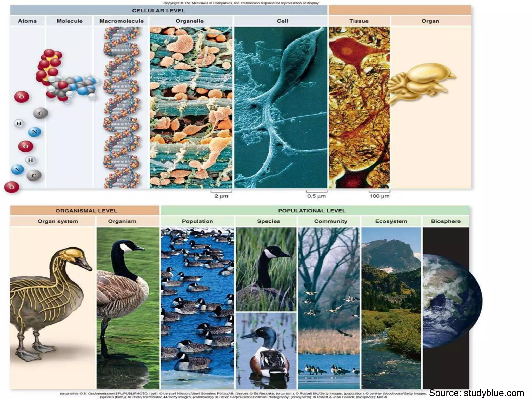Click the shoveler duck species photo
The height and width of the screenshot is (399, 532).
[x=266, y=350]
